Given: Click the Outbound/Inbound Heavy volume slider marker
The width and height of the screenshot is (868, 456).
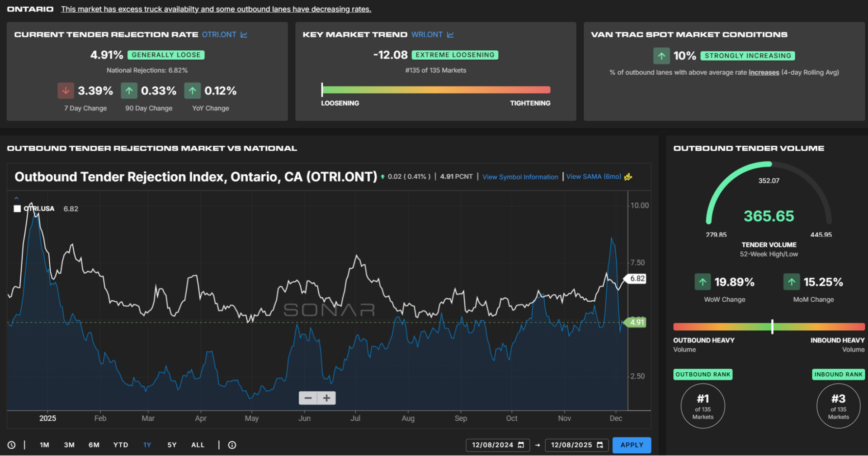Looking at the screenshot, I should click(x=772, y=327).
